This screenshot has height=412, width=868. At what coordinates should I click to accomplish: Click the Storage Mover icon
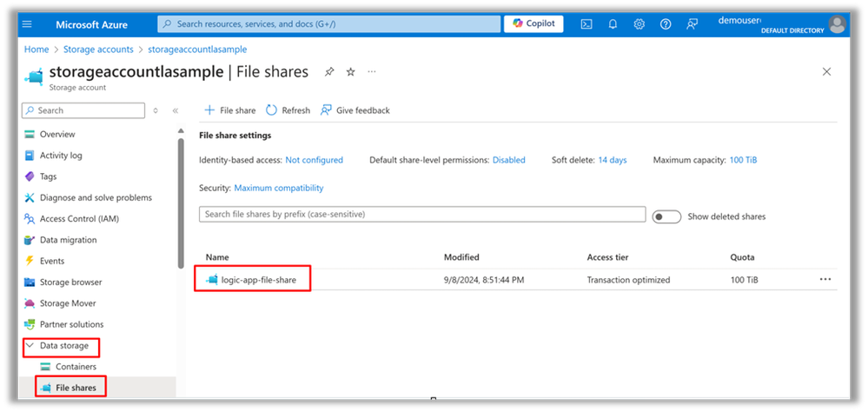click(30, 303)
